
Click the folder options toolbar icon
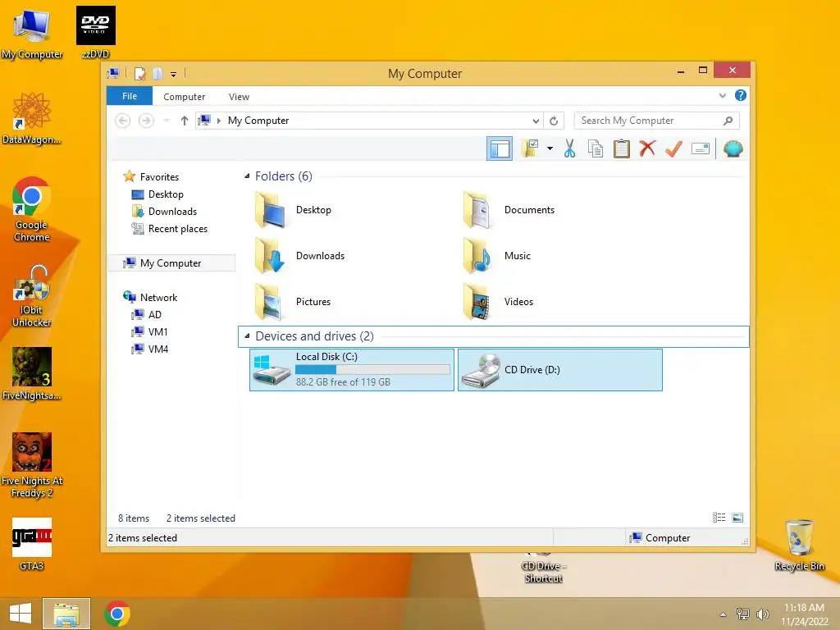coord(531,148)
